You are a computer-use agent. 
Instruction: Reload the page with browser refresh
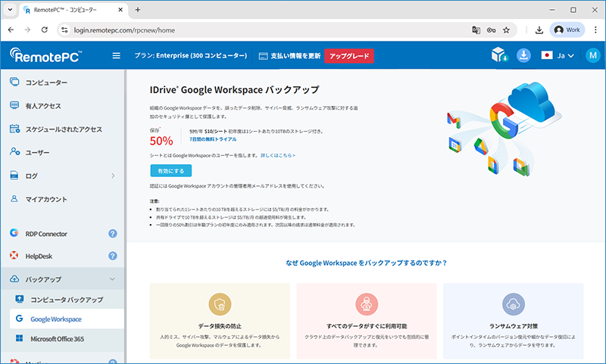point(45,30)
